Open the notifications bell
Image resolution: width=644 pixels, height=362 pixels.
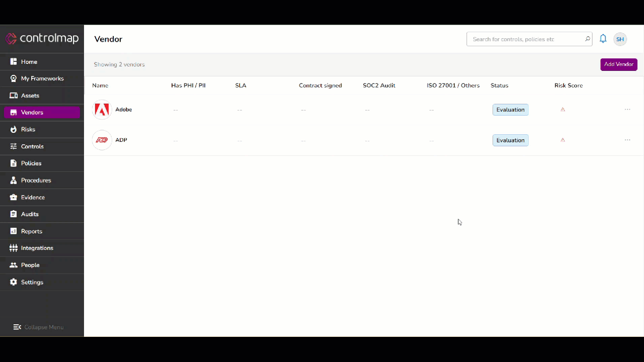click(x=603, y=39)
